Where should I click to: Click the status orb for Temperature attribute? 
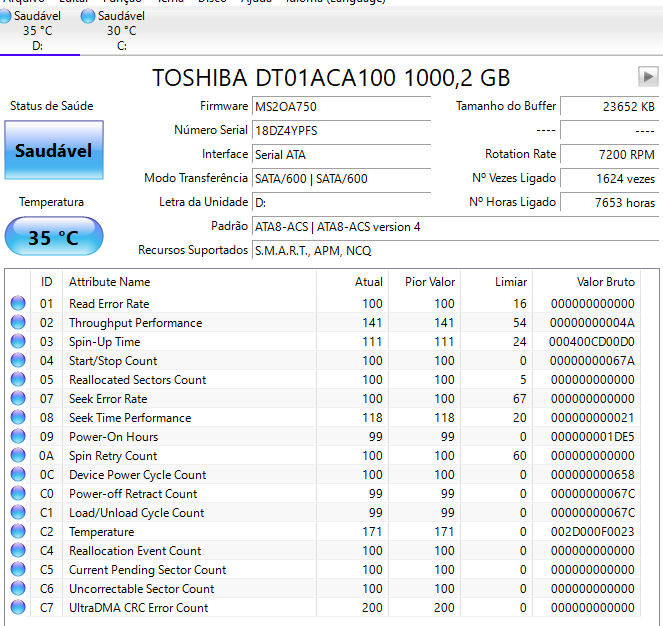tap(18, 531)
